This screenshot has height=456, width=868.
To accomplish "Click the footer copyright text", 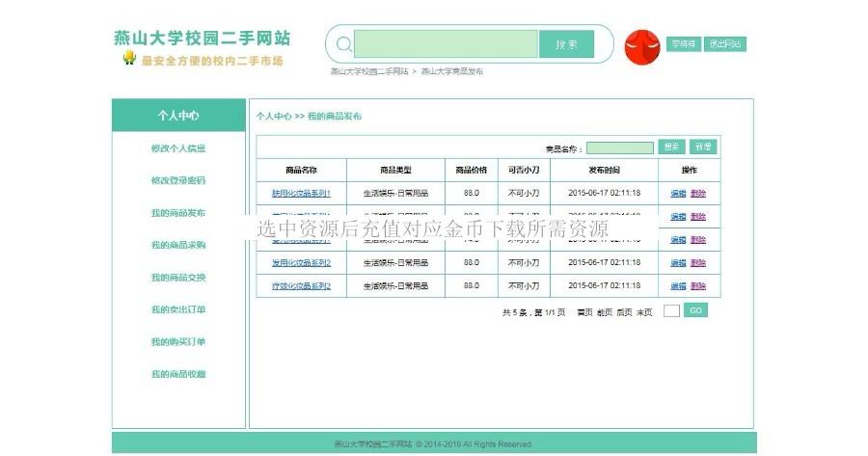I will point(433,443).
